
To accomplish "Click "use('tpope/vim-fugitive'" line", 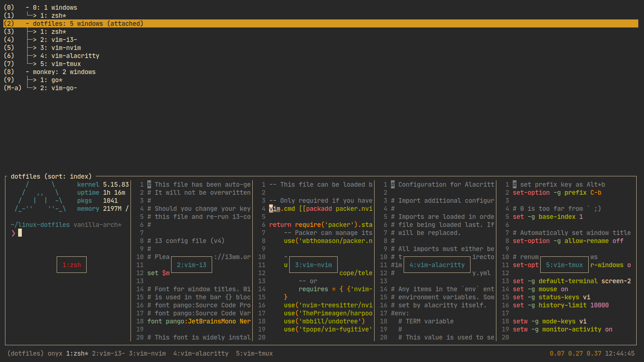I will [328, 329].
